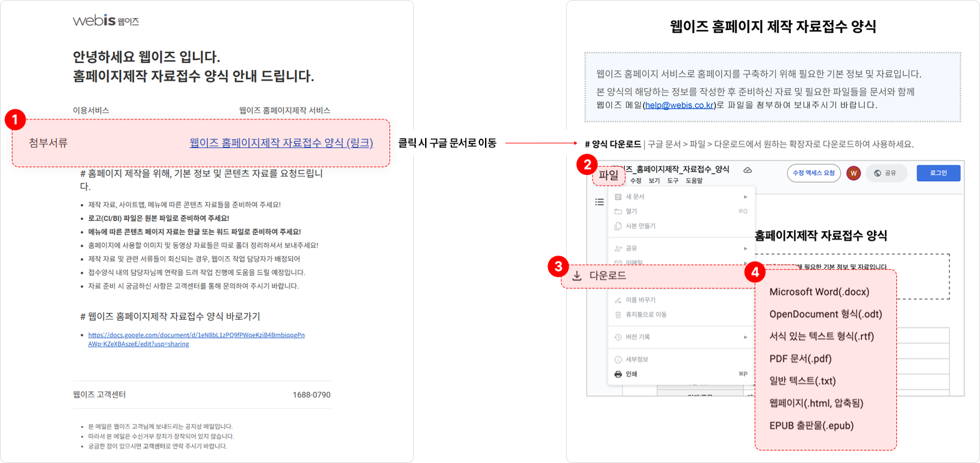The image size is (980, 463).
Task: Select 휴지통으로 이동 menu entry
Action: pos(681,315)
